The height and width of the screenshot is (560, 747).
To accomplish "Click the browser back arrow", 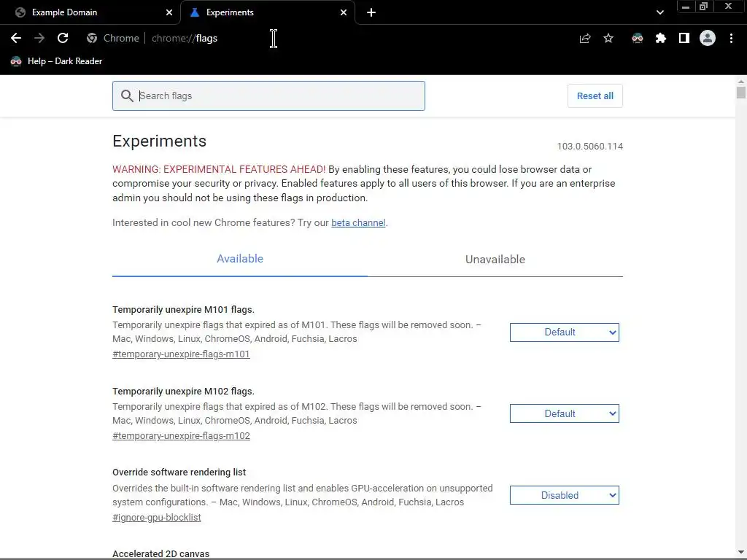I will (16, 38).
